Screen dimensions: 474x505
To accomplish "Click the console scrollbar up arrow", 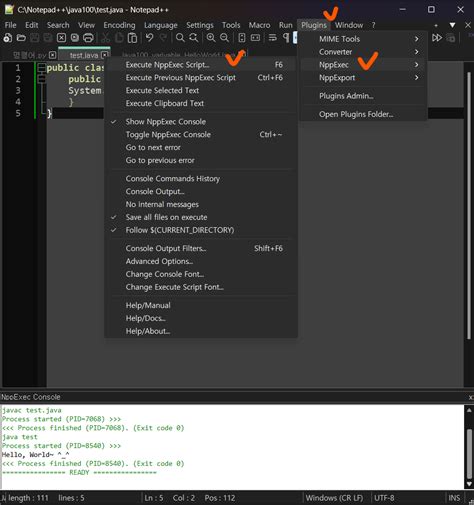I will [x=469, y=410].
